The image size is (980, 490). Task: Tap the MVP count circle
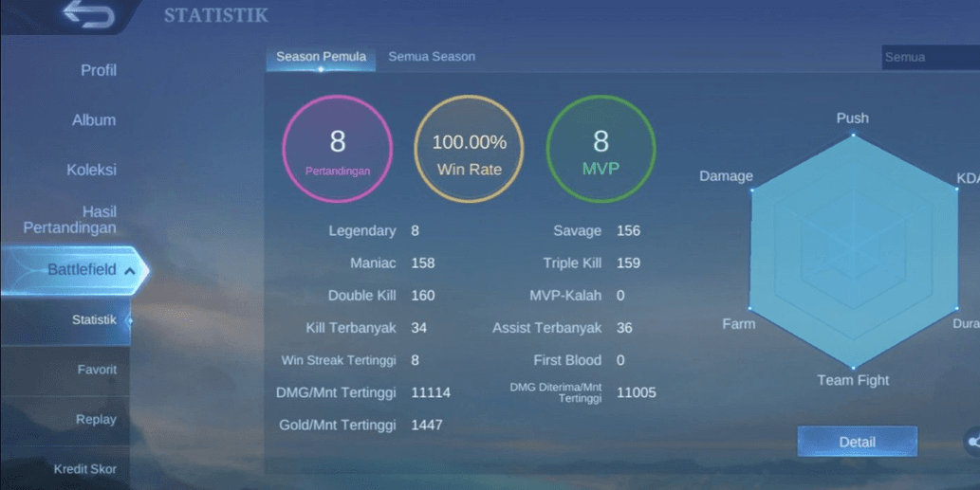[601, 149]
